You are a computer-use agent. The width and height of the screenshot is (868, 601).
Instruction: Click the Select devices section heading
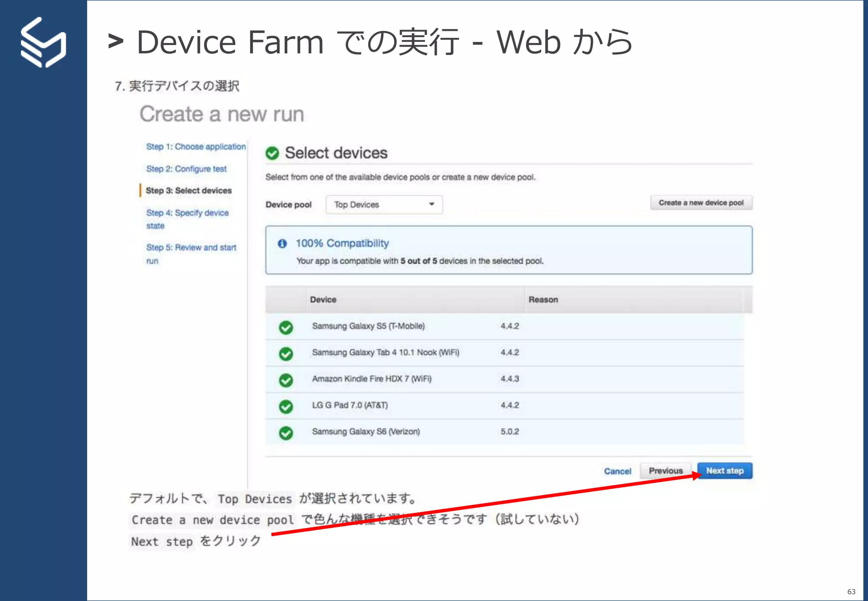pyautogui.click(x=336, y=153)
